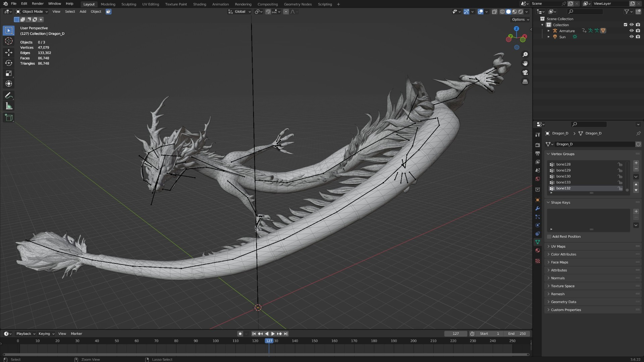Select the Transform tool
The width and height of the screenshot is (644, 362).
tap(9, 84)
